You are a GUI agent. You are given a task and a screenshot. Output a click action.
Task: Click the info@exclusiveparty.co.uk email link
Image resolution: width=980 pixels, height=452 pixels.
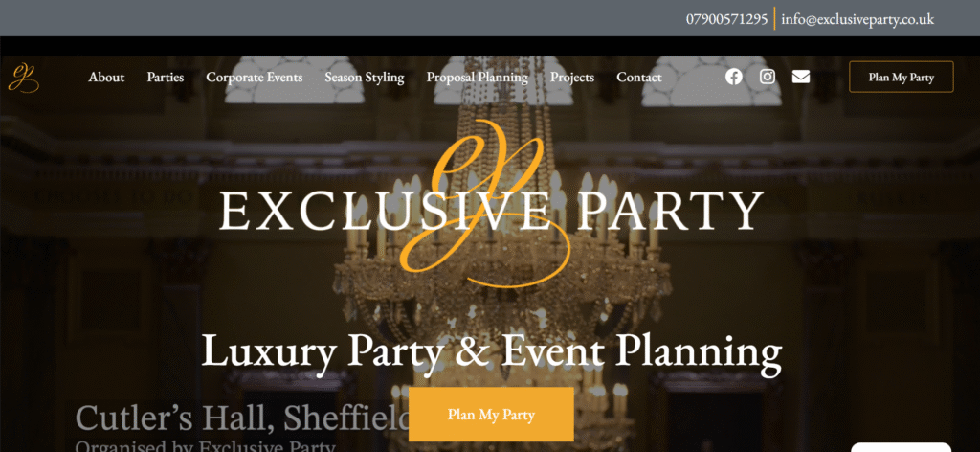pyautogui.click(x=857, y=19)
